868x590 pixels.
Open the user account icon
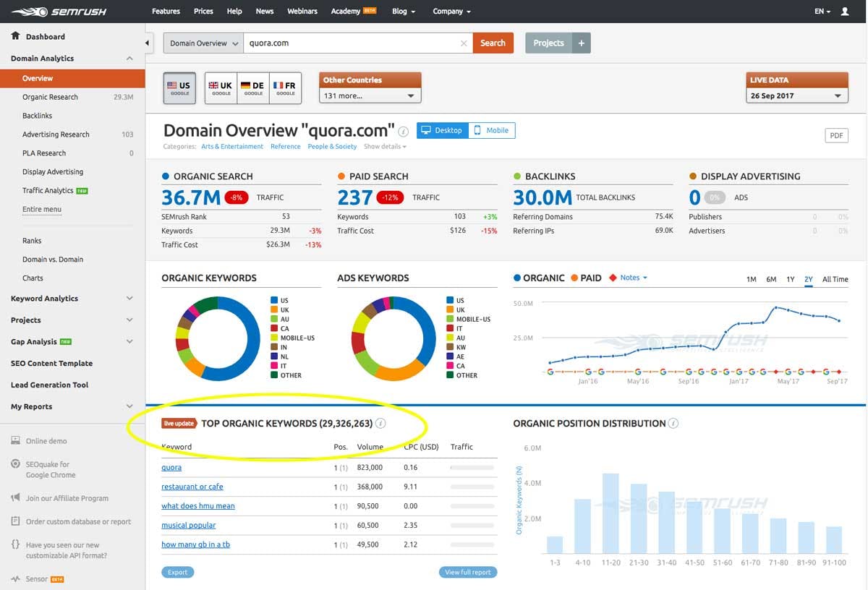point(845,12)
